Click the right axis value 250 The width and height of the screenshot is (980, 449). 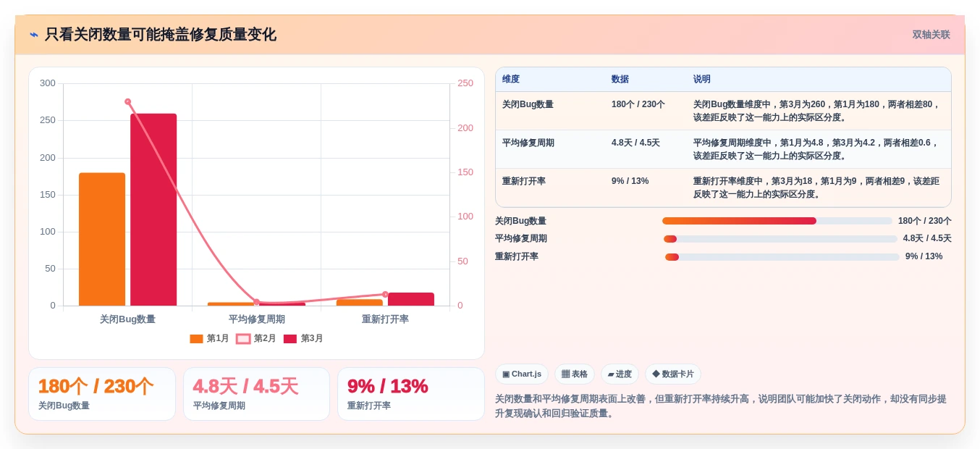pos(465,83)
